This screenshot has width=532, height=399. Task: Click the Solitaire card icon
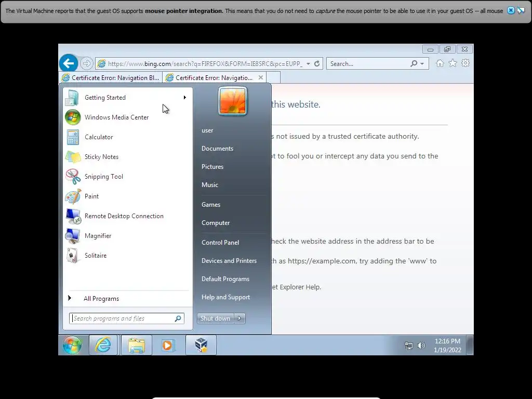click(x=73, y=256)
